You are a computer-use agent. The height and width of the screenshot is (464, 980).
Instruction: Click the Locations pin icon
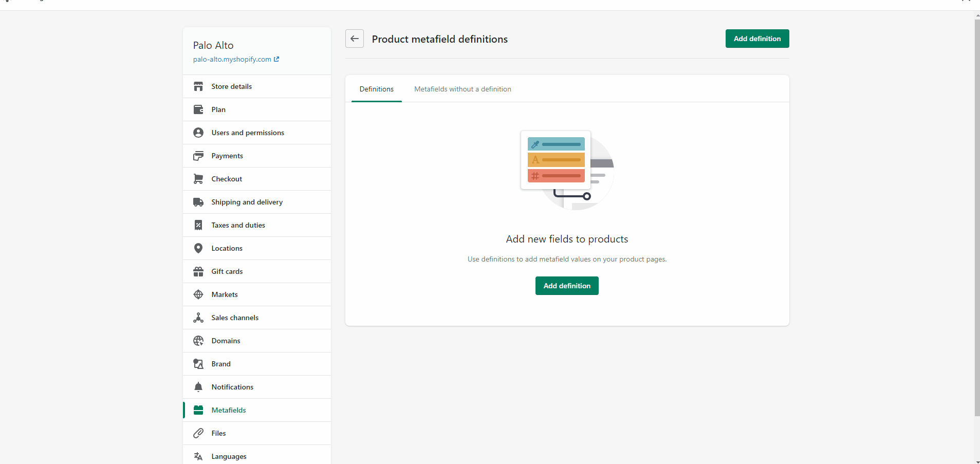pos(198,248)
